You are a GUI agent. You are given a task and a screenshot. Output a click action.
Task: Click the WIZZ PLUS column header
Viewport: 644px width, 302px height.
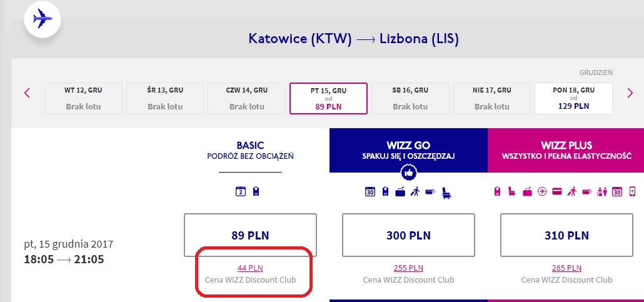click(x=566, y=151)
